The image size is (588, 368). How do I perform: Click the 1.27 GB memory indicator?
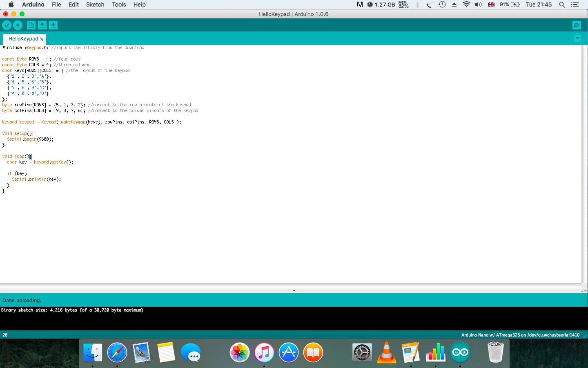pyautogui.click(x=381, y=4)
